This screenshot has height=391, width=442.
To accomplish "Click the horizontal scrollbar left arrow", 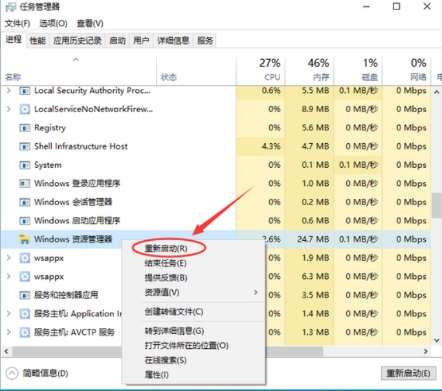I will [x=6, y=351].
